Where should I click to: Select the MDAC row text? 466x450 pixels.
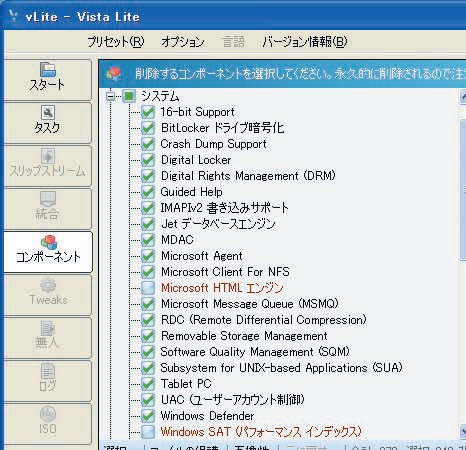coord(177,240)
